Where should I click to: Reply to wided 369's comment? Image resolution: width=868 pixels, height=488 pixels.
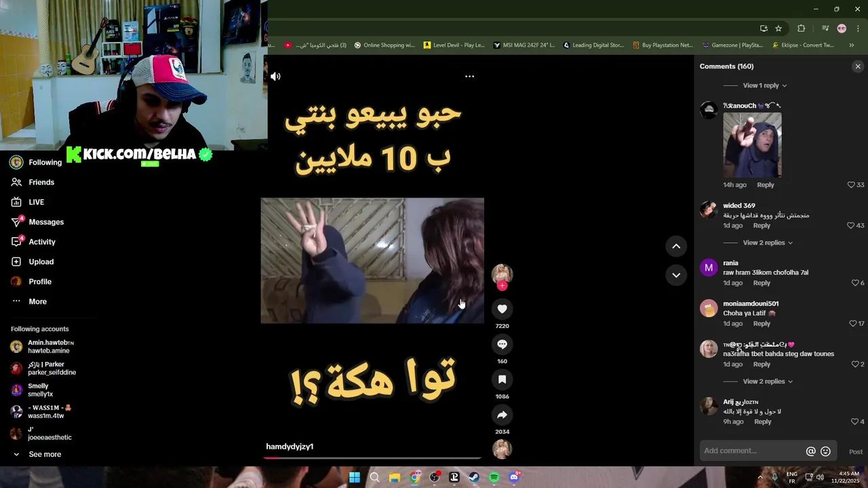(x=762, y=226)
